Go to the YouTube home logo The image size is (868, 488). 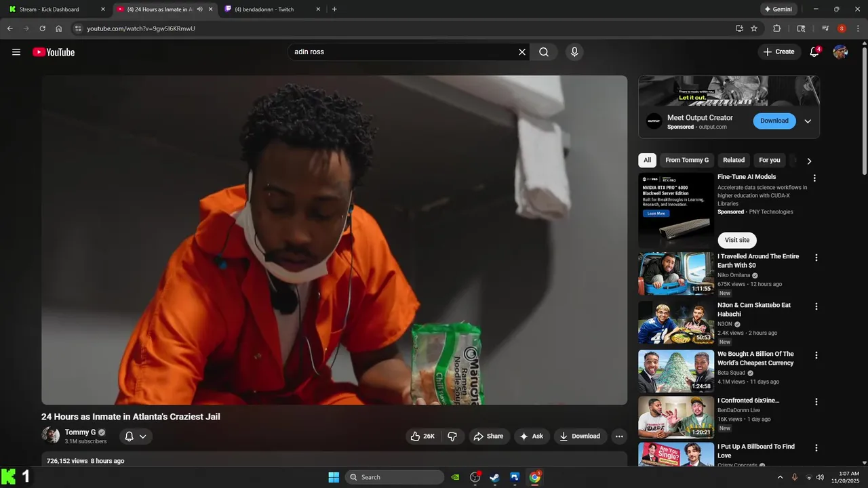point(54,52)
